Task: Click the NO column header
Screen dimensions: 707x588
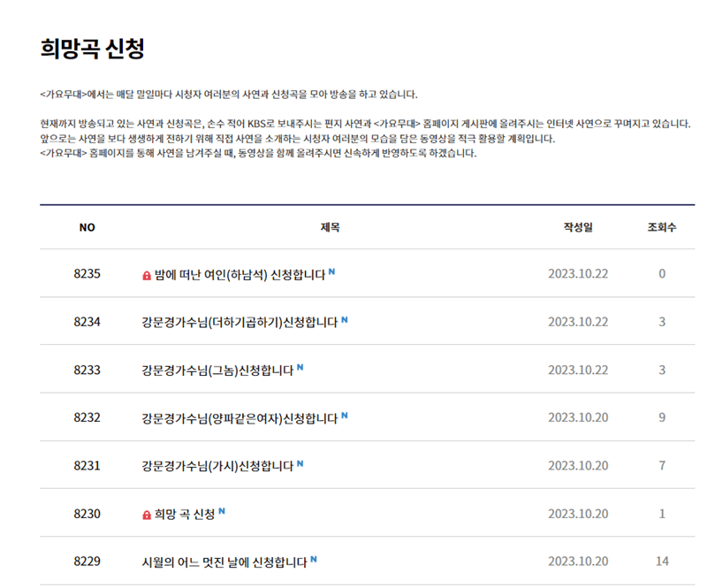Action: (87, 227)
